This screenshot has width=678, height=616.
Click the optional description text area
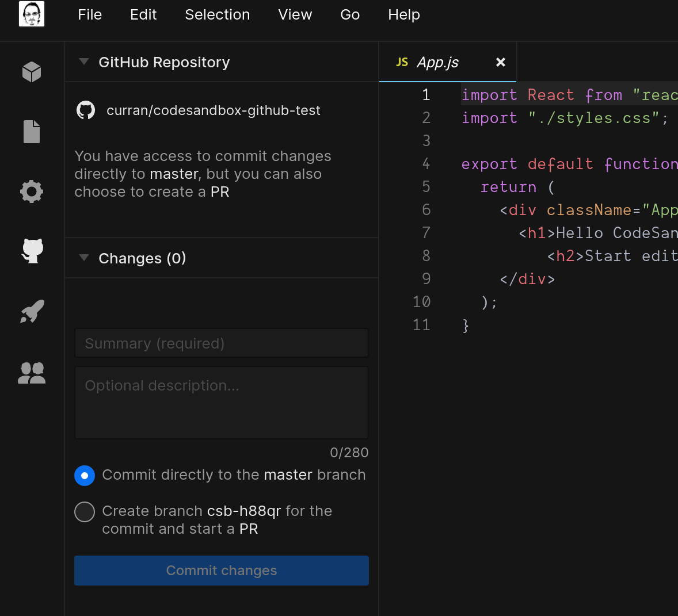coord(222,401)
